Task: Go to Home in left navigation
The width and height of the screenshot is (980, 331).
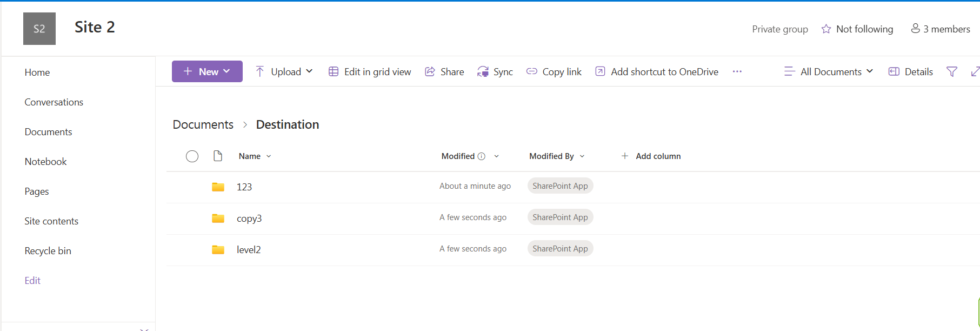Action: click(x=37, y=72)
